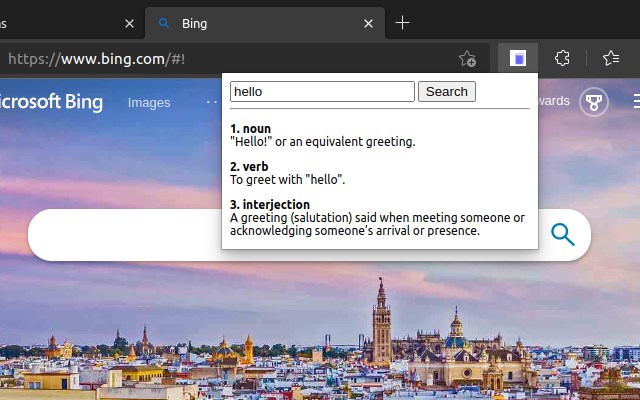
Task: Open the Images link on Bing
Action: point(149,102)
